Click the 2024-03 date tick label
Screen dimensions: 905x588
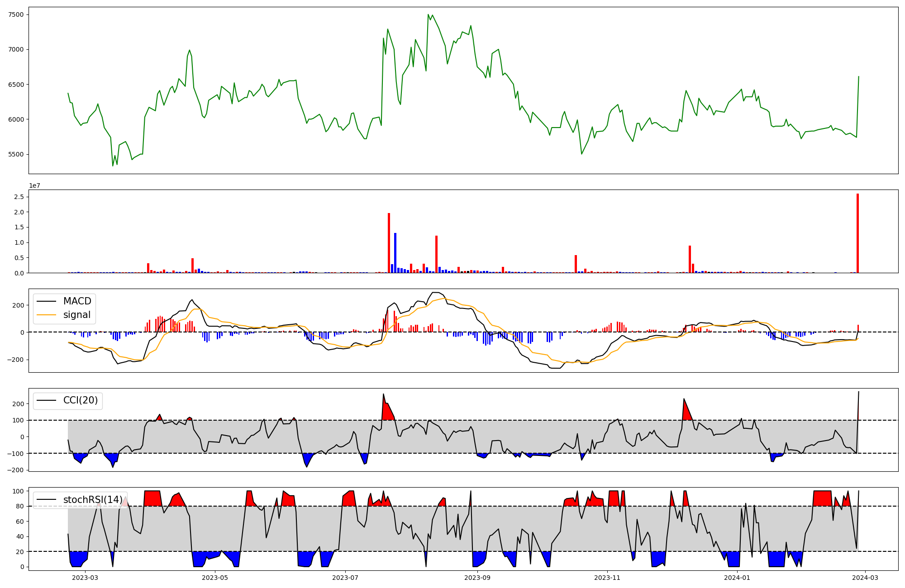coord(866,578)
